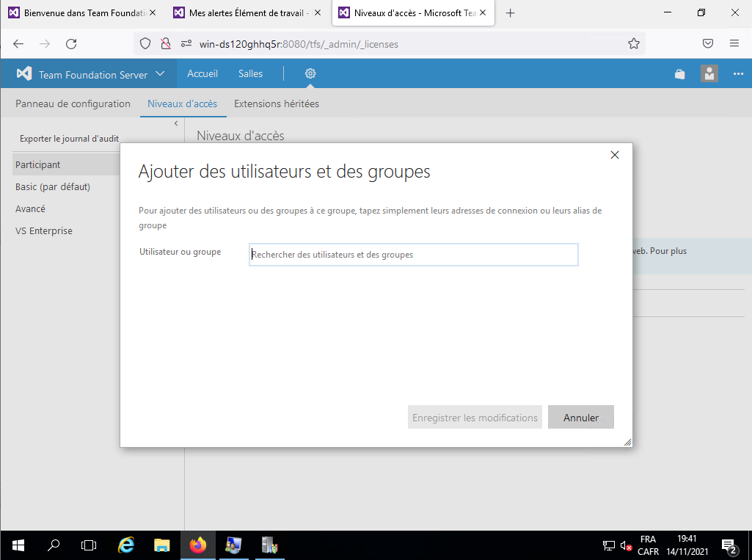The width and height of the screenshot is (752, 560).
Task: Open File Explorer from the taskbar
Action: tap(162, 545)
